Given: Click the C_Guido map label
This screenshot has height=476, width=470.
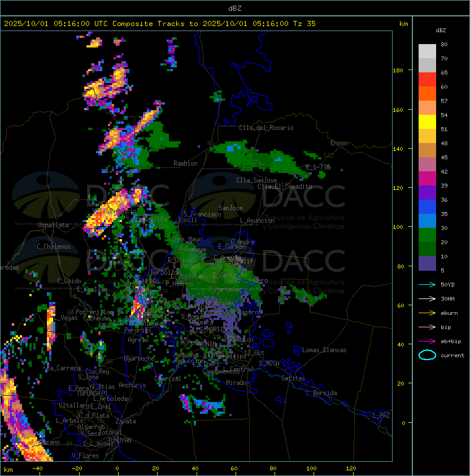Looking at the screenshot, I should pyautogui.click(x=69, y=281).
